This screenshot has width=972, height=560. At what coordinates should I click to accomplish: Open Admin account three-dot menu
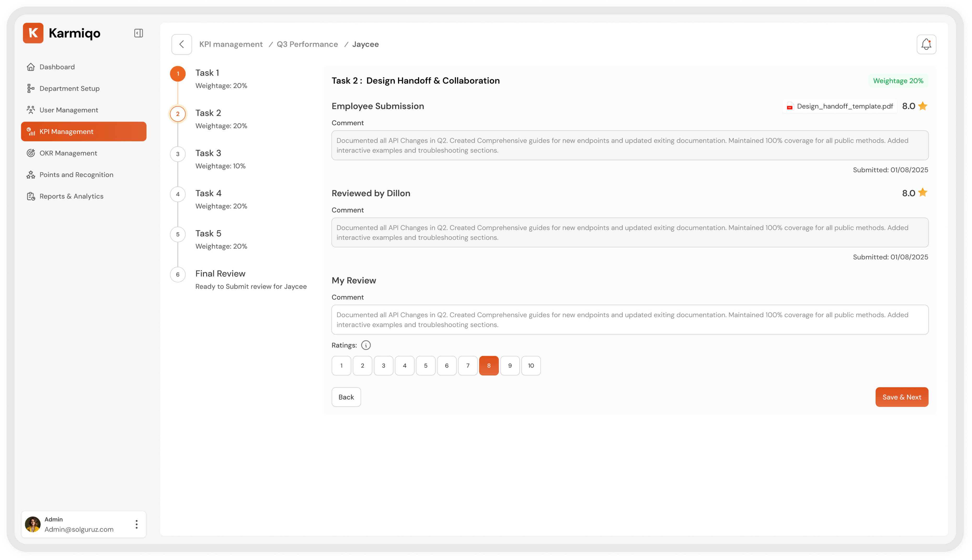(x=137, y=524)
